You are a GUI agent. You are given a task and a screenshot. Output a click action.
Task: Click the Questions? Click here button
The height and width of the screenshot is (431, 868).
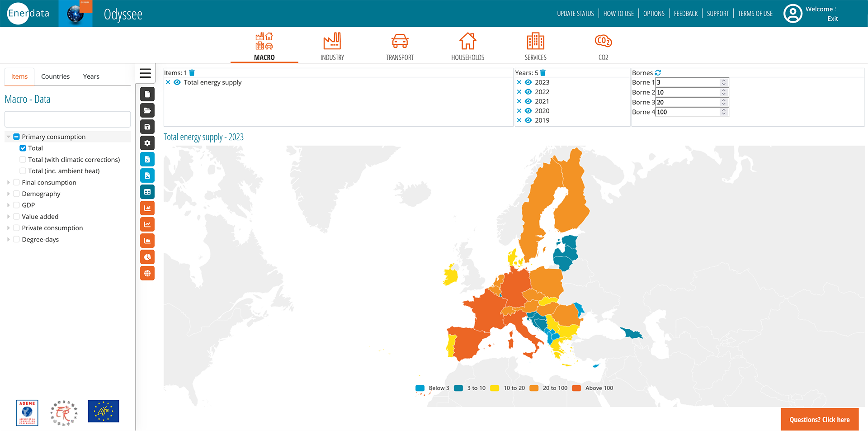(x=819, y=420)
